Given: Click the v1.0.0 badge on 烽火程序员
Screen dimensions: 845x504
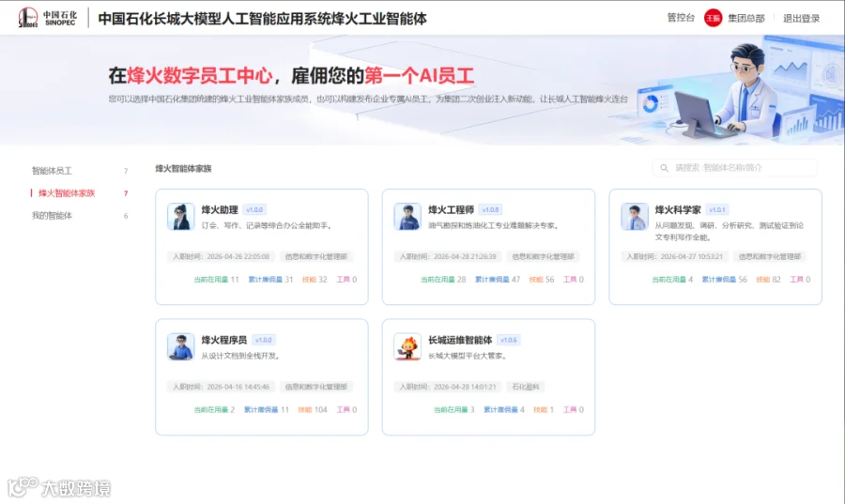Looking at the screenshot, I should tap(264, 340).
